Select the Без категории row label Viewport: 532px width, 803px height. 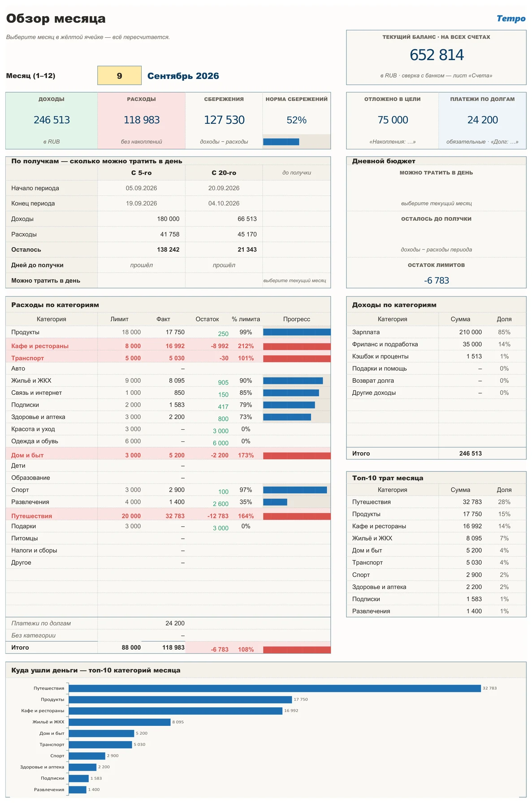pos(33,635)
